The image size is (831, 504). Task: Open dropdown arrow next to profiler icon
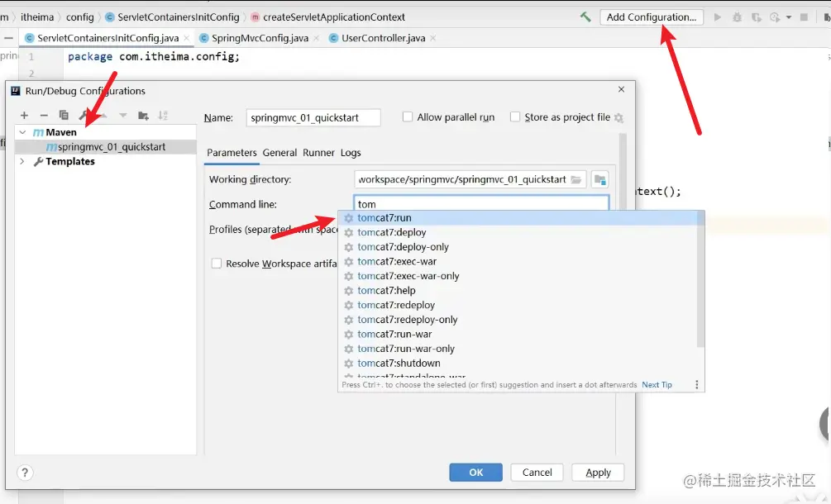pos(789,17)
